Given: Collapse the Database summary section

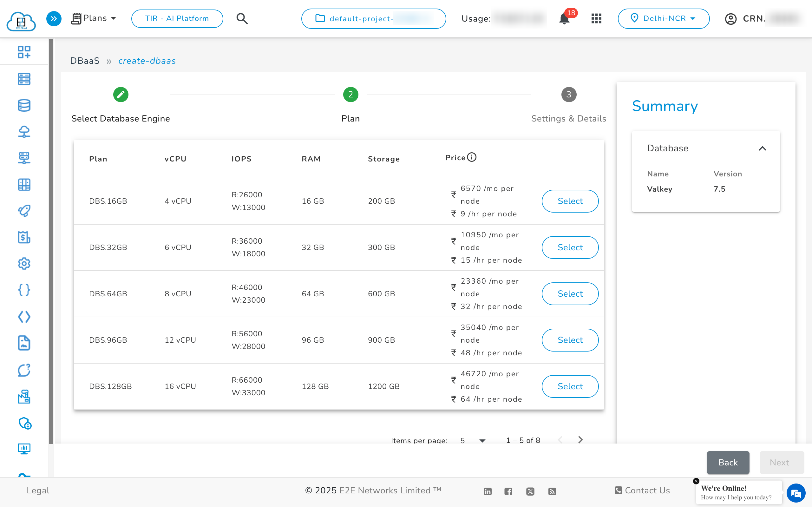Looking at the screenshot, I should [762, 148].
